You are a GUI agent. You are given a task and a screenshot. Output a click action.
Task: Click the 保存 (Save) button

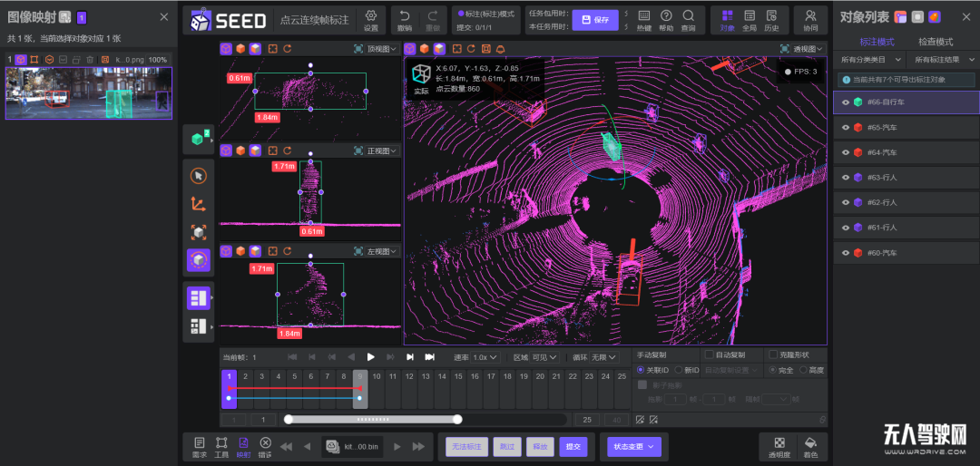point(594,19)
